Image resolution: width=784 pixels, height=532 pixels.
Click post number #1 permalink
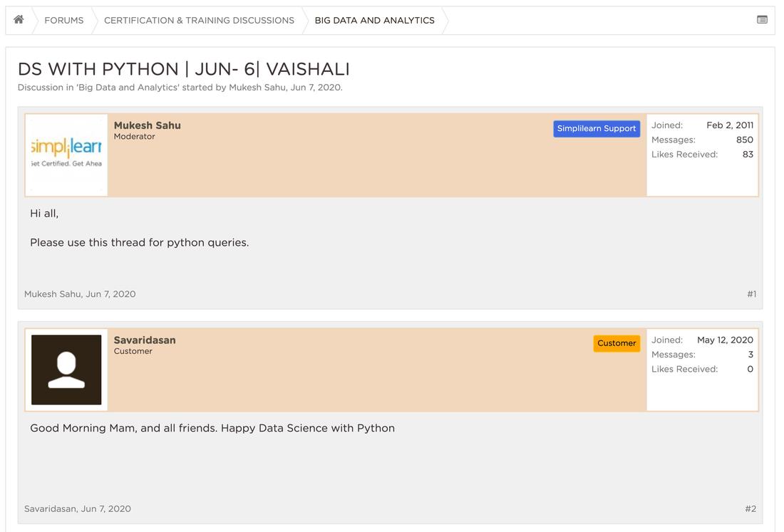pos(751,294)
